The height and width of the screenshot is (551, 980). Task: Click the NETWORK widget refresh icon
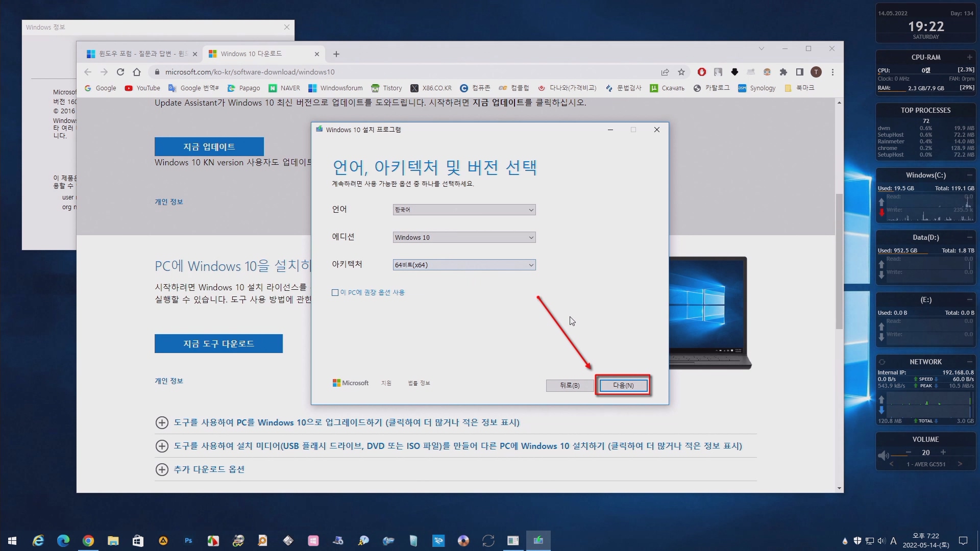click(882, 362)
